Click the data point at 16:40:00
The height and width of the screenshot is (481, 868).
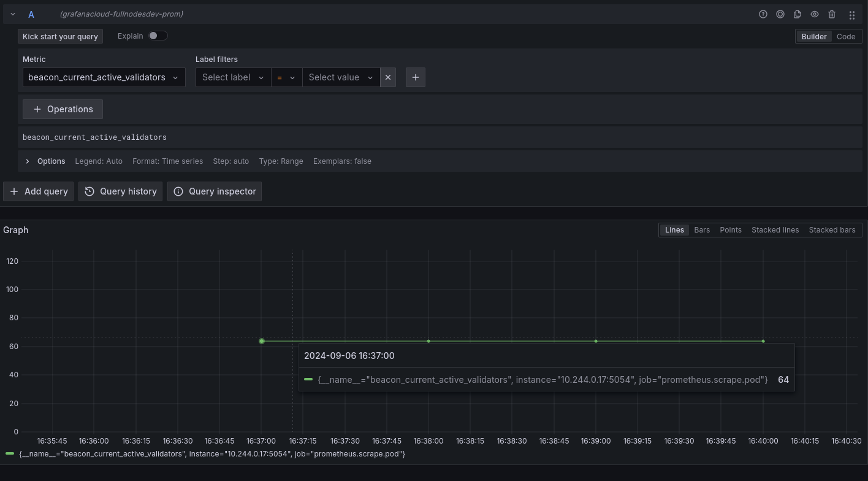763,341
